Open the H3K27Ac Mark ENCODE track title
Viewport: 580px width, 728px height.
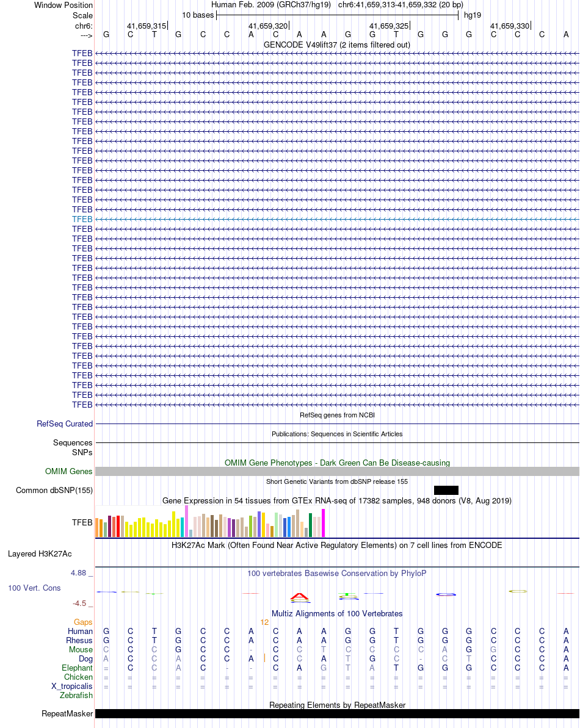point(336,545)
